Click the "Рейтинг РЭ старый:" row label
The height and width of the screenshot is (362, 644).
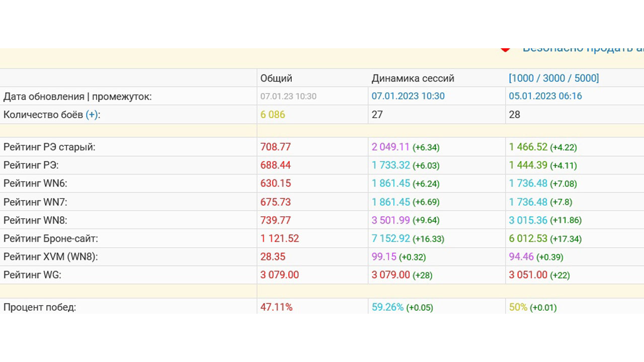49,147
